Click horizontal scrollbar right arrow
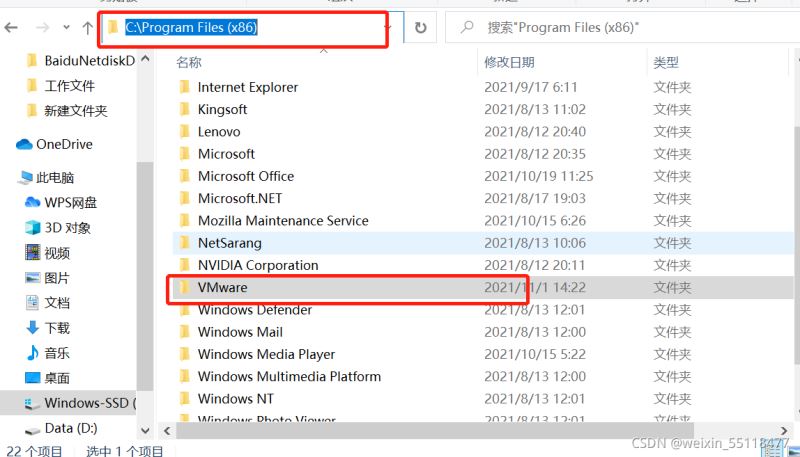The height and width of the screenshot is (457, 800). click(x=784, y=430)
